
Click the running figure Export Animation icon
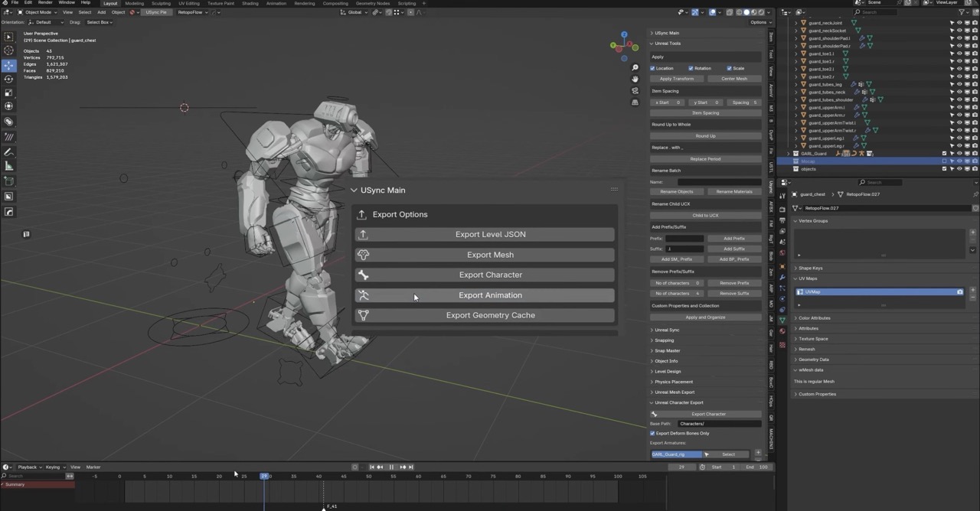(x=363, y=295)
